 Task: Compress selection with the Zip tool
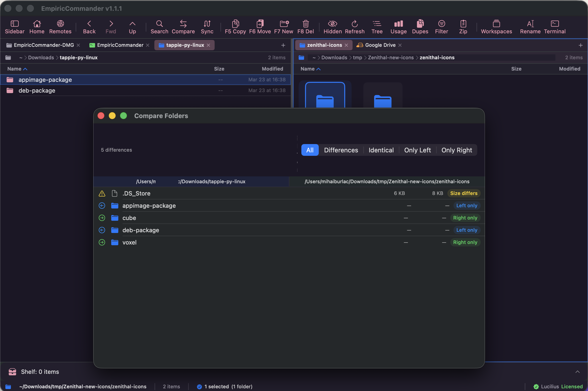pos(463,27)
